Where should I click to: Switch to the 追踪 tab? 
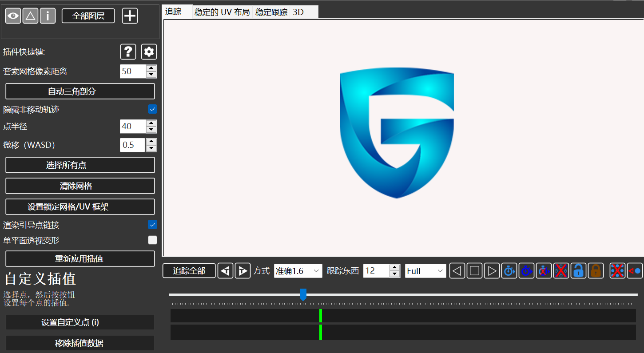pyautogui.click(x=177, y=12)
